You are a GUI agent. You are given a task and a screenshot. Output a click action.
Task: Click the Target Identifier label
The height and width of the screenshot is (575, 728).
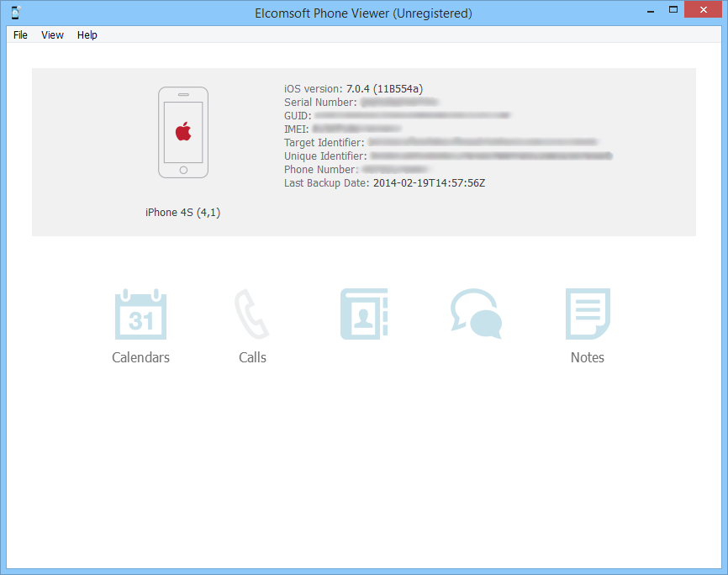click(324, 143)
